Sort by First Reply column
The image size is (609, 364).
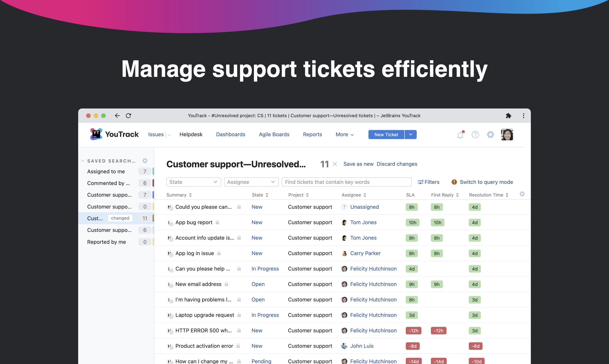click(445, 195)
